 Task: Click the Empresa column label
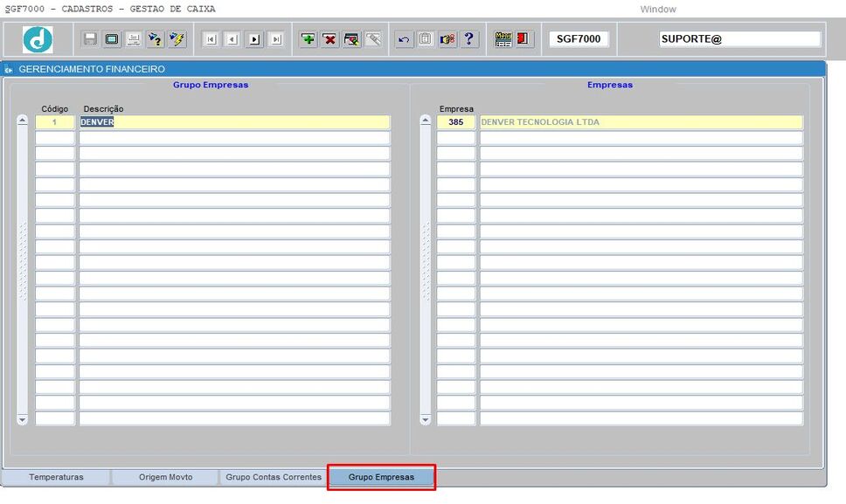point(456,109)
